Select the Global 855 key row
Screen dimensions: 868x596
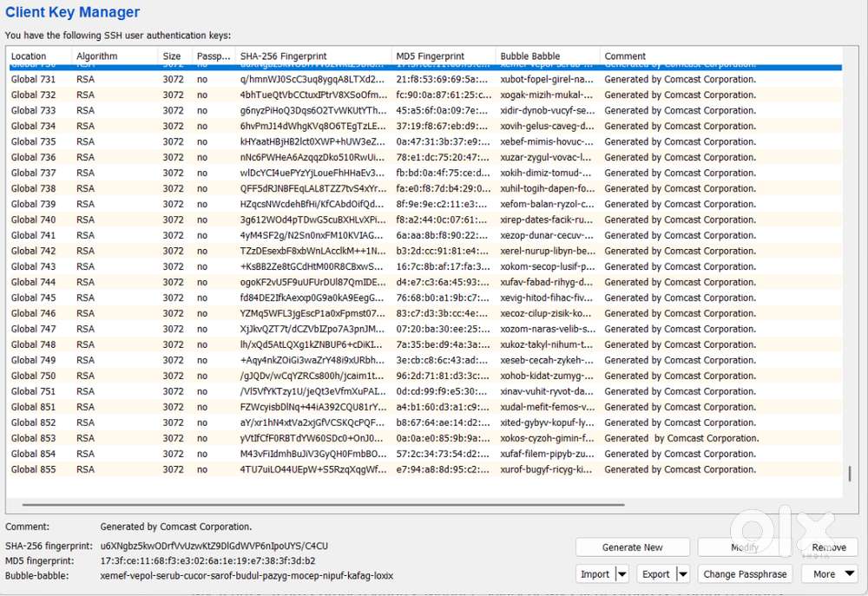424,469
